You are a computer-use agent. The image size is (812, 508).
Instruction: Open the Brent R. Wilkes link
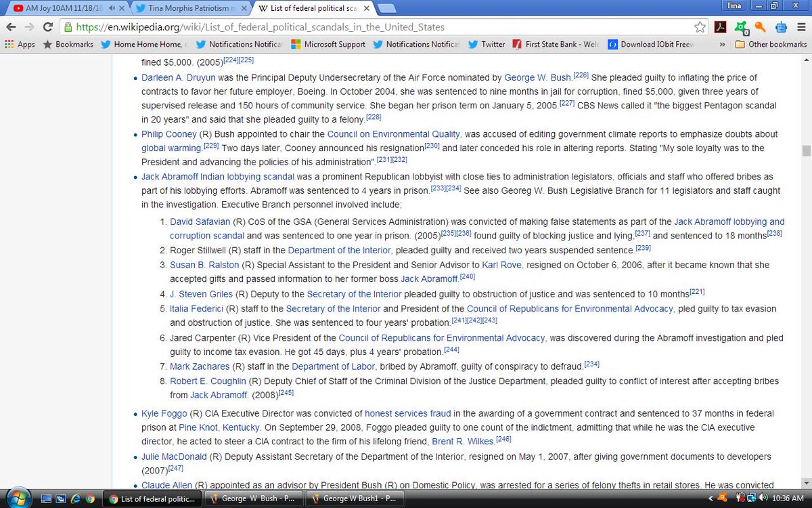point(463,442)
